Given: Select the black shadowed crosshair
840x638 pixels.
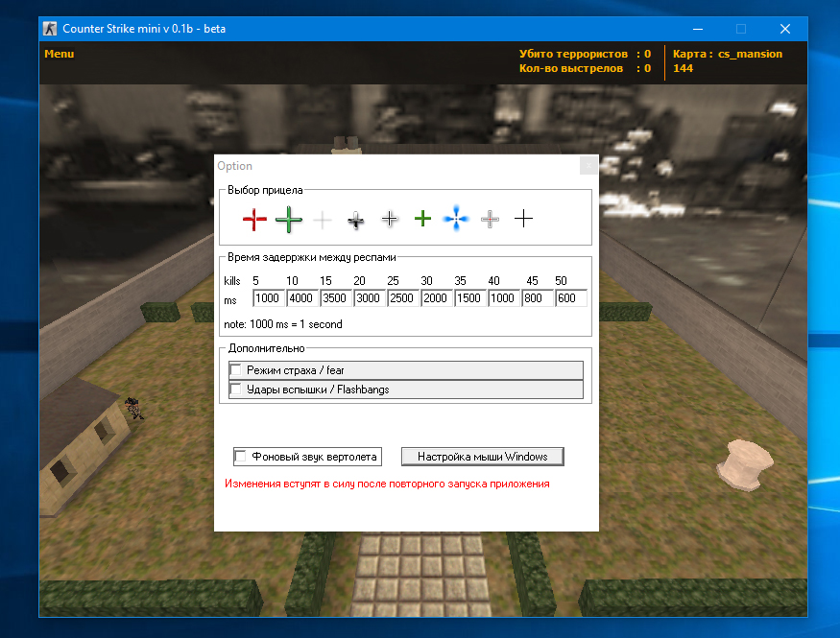Looking at the screenshot, I should [x=356, y=220].
